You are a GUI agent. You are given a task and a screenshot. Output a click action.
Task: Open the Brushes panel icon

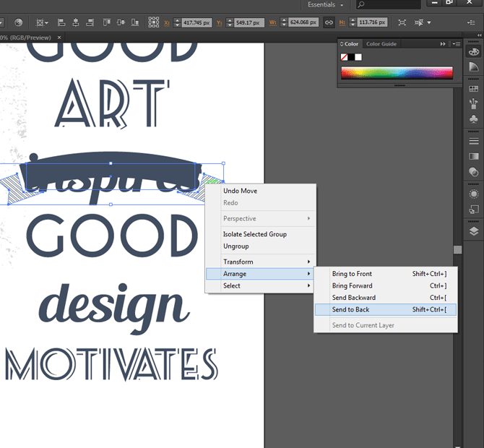point(474,104)
